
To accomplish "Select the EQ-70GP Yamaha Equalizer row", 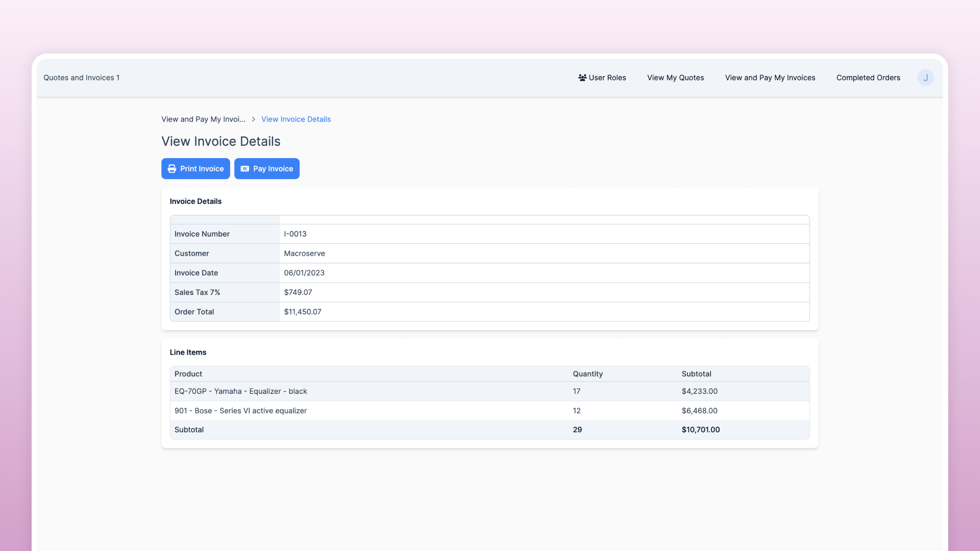I will pos(240,391).
